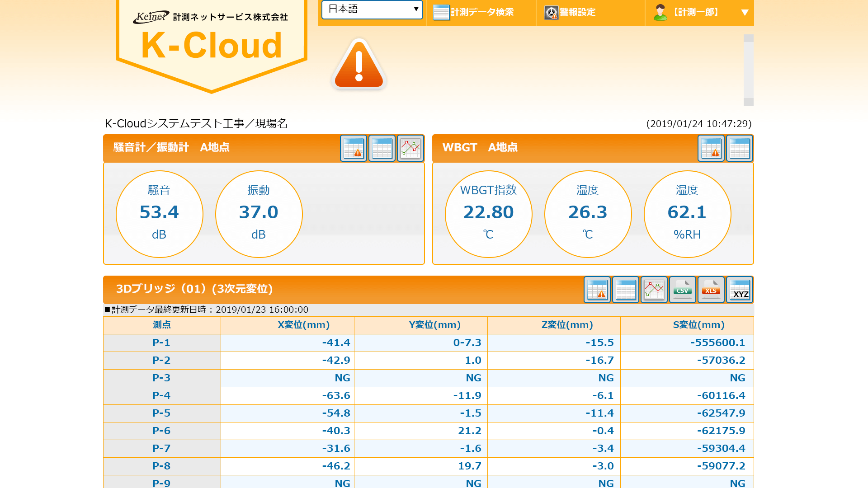
Task: Click the Y変位(mm) column header
Action: click(x=421, y=325)
